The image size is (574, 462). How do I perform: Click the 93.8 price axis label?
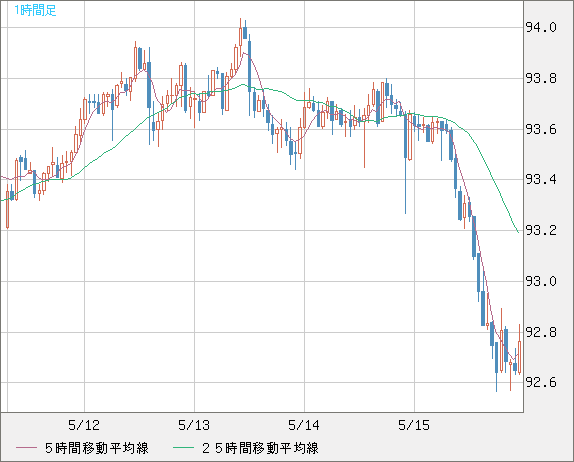[x=541, y=78]
